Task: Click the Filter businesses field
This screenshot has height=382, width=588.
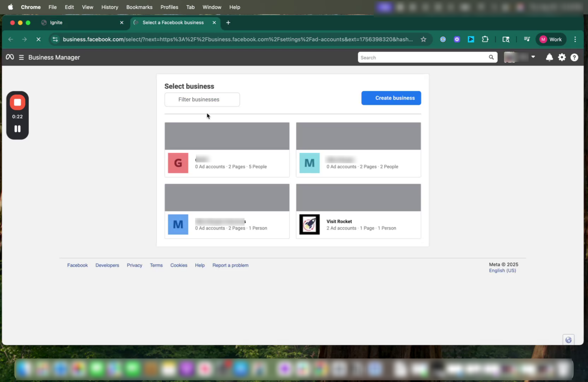Action: [x=202, y=100]
